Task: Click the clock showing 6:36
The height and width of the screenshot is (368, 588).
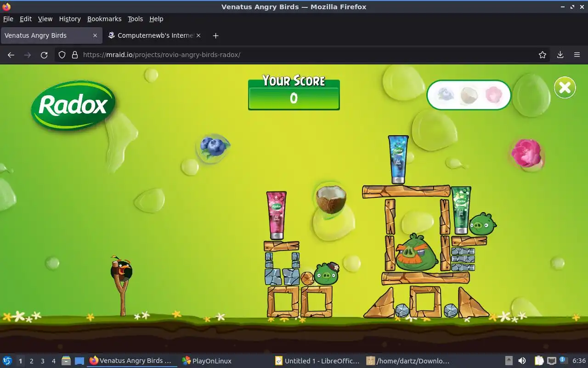Action: 579,361
